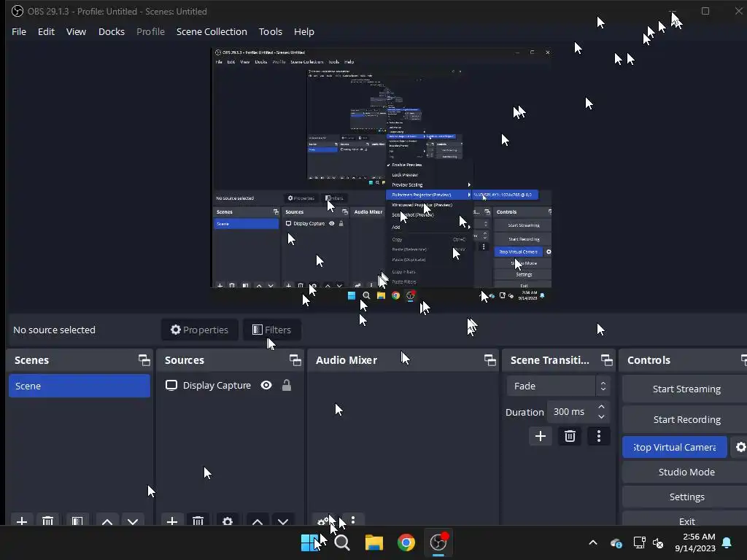Screen dimensions: 747x560
Task: Select the Display Capture source row
Action: click(x=230, y=385)
